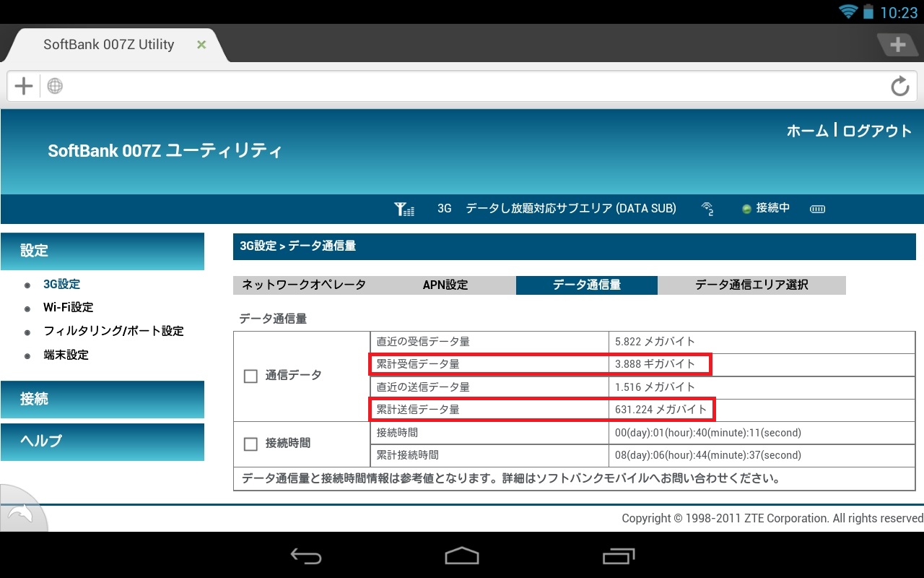
Task: Click the データし放題対応サブエリア status text
Action: 571,208
